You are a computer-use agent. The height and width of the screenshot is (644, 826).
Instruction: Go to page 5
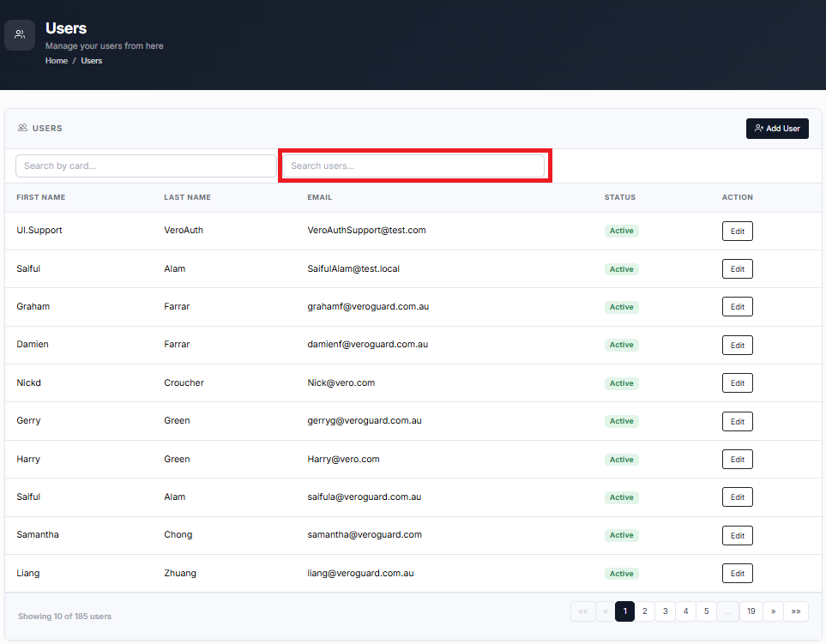tap(707, 611)
